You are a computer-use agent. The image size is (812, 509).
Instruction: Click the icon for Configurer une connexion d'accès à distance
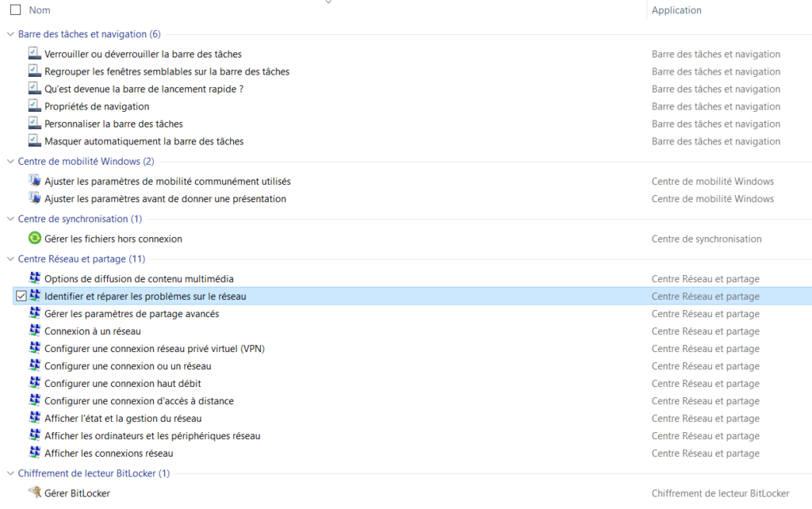pyautogui.click(x=34, y=401)
